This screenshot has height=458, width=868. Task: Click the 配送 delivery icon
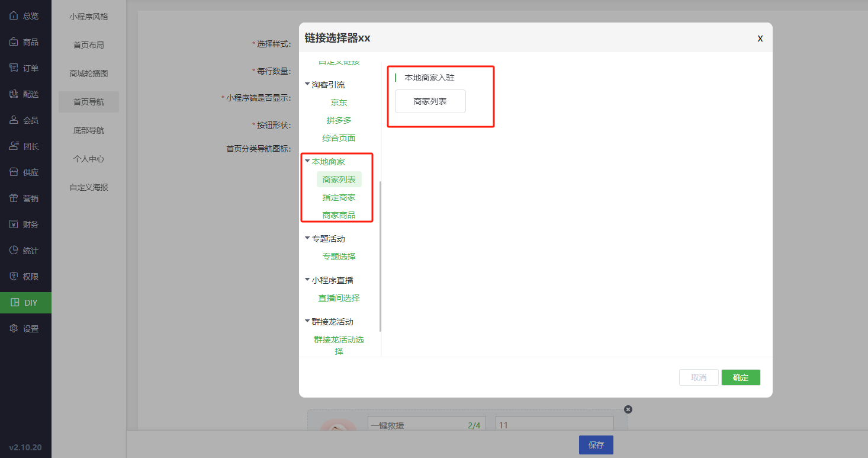(x=14, y=94)
